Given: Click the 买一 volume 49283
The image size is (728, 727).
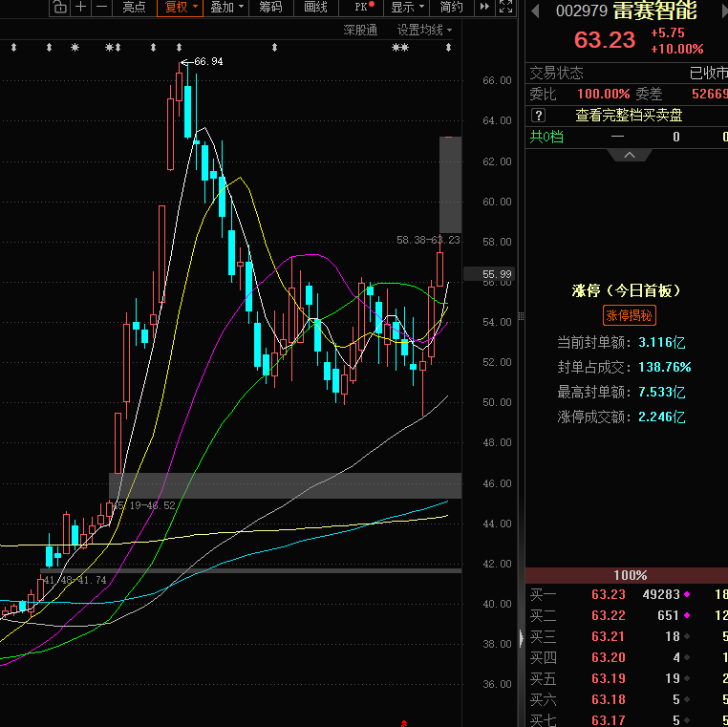Looking at the screenshot, I should [661, 594].
